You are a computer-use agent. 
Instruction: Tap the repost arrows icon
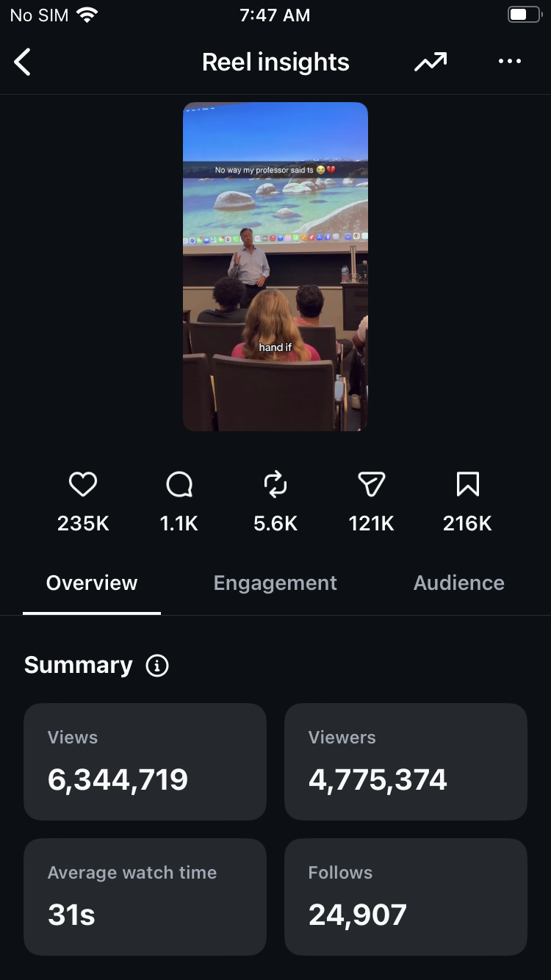pyautogui.click(x=275, y=484)
